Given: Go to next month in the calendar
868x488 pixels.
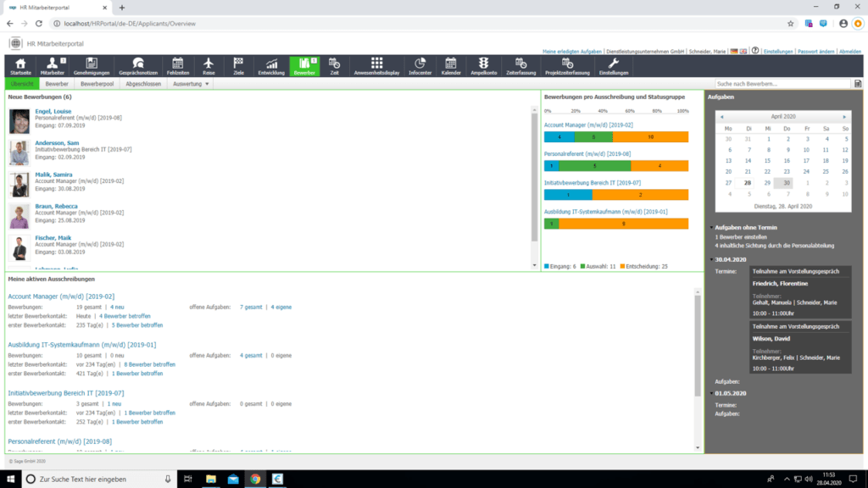Looking at the screenshot, I should [x=844, y=116].
